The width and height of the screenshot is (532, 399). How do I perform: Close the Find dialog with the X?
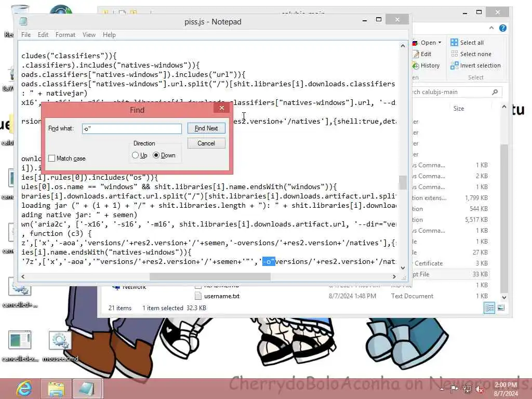point(221,108)
